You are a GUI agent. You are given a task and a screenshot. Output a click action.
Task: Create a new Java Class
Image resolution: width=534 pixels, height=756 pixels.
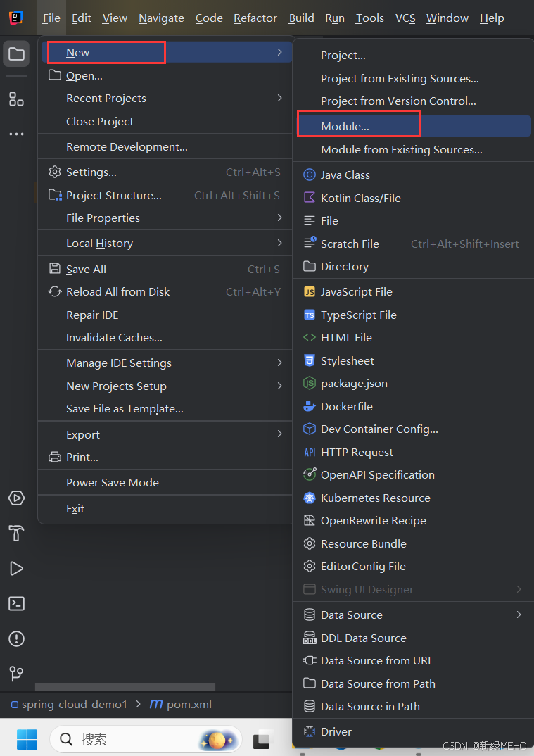point(345,175)
